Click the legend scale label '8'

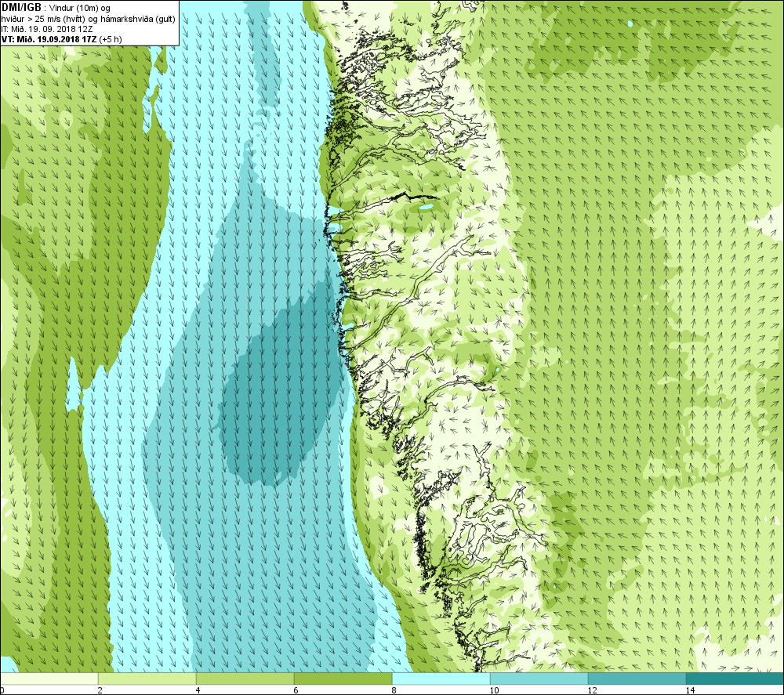point(394,690)
